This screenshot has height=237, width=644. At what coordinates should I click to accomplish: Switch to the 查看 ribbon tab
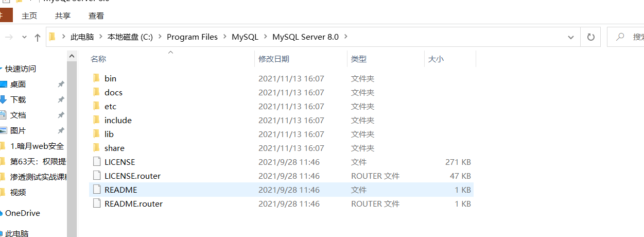(96, 16)
